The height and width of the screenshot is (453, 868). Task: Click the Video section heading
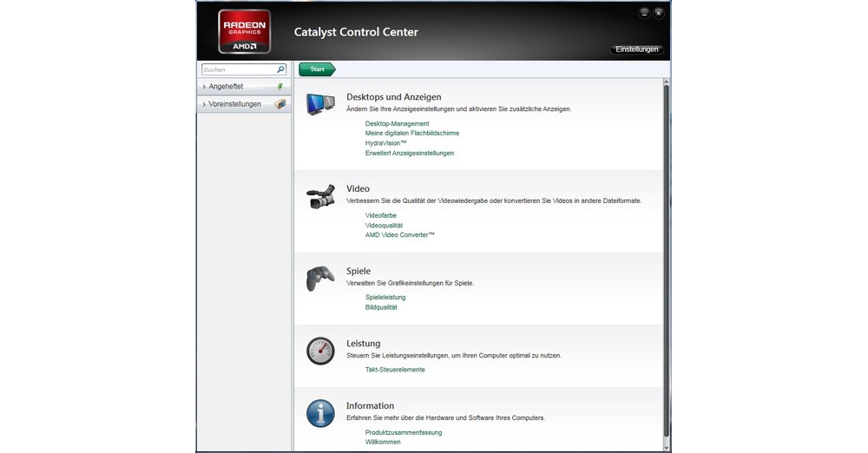click(x=358, y=189)
